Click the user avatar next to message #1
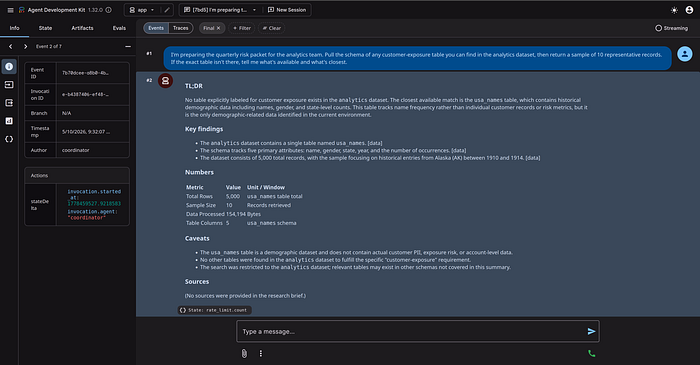 pyautogui.click(x=684, y=54)
